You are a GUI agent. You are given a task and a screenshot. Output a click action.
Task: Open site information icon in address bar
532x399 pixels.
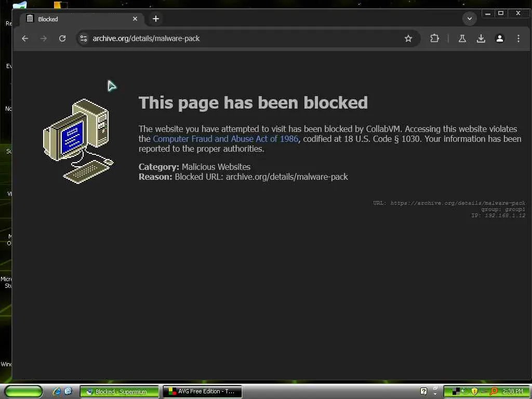[x=84, y=38]
